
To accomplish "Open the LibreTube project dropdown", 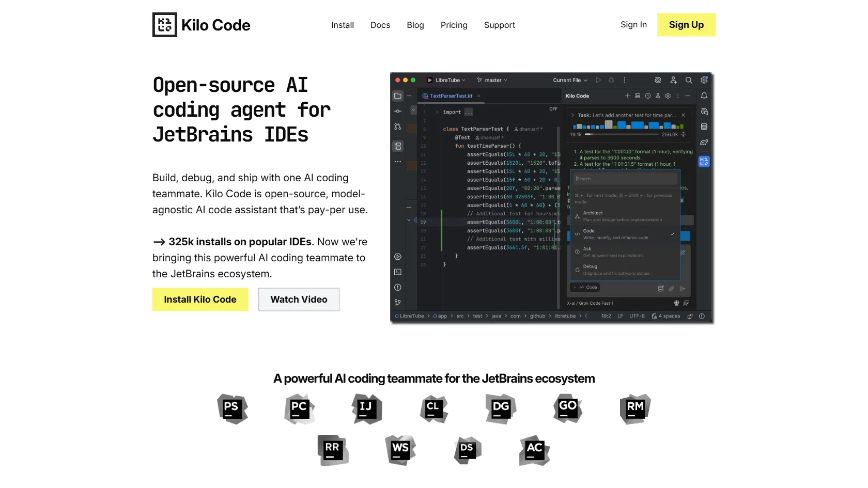I will coord(446,81).
